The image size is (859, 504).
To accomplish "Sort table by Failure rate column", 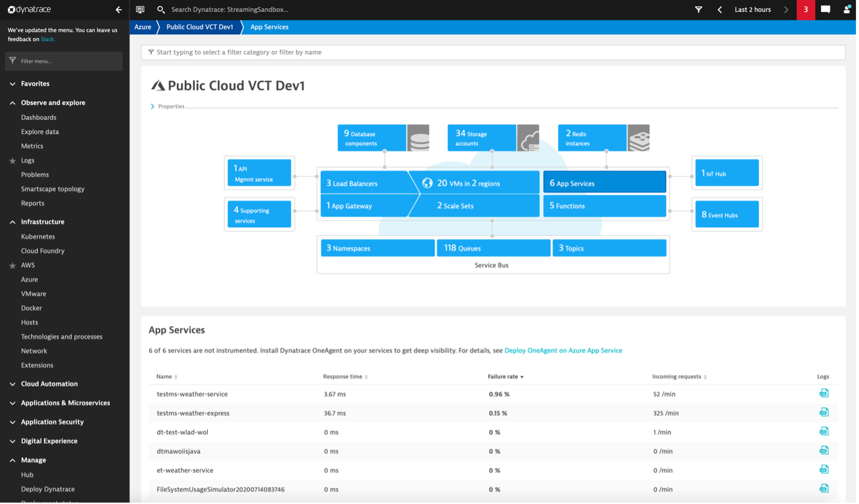I will pyautogui.click(x=506, y=377).
